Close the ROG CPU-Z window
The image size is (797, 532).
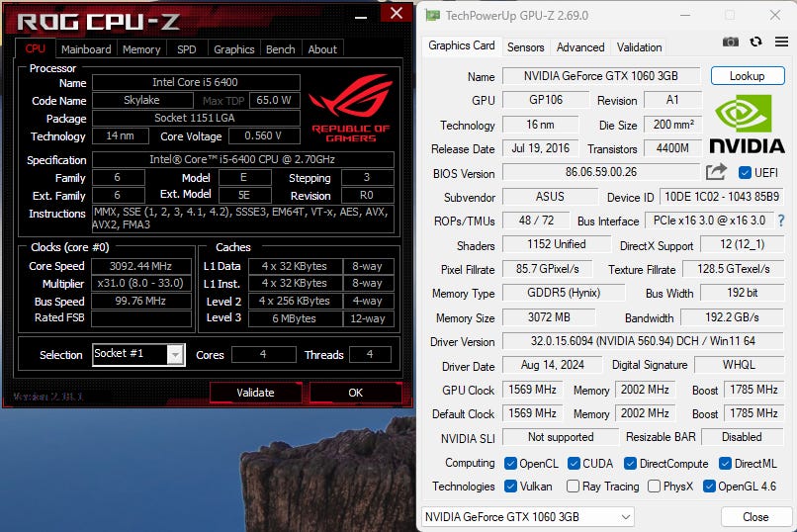(x=397, y=13)
